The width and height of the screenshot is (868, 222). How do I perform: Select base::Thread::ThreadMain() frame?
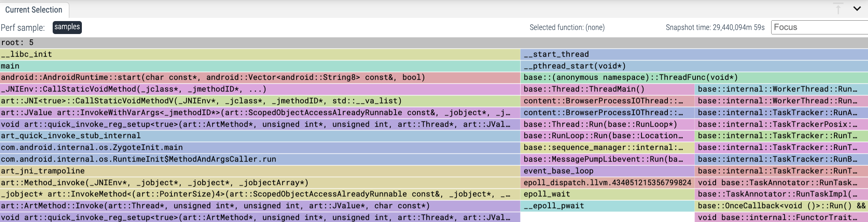pos(607,89)
